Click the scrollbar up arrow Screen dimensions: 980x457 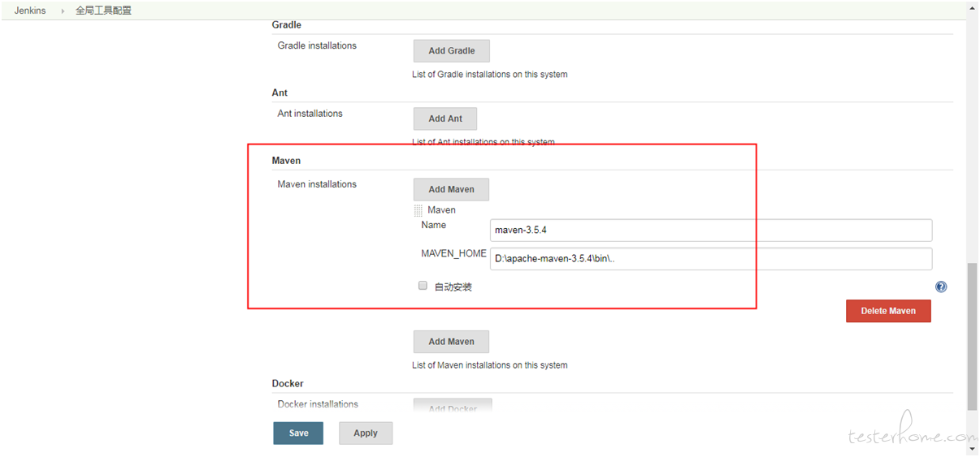click(x=972, y=6)
